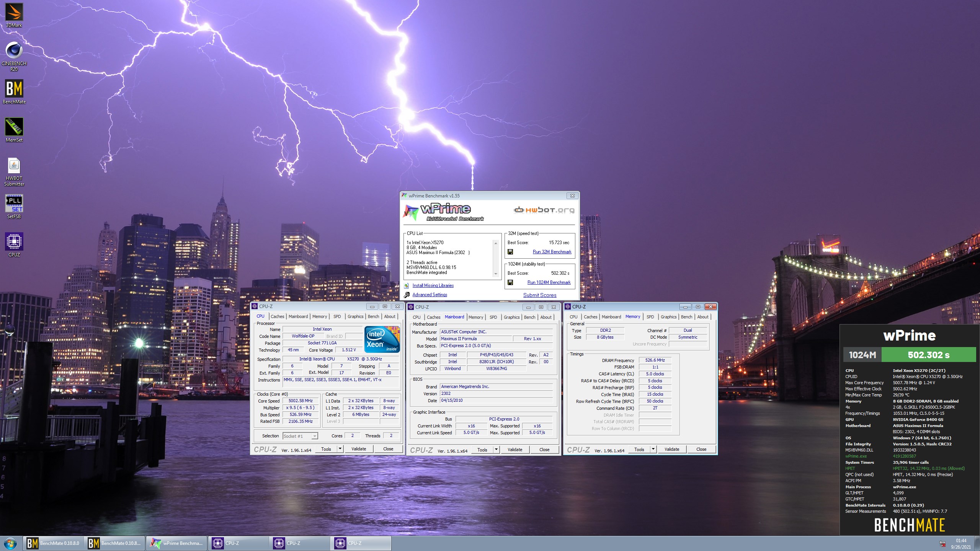Viewport: 980px width, 551px height.
Task: Activate the second CPU-Z taskbar item
Action: point(299,543)
